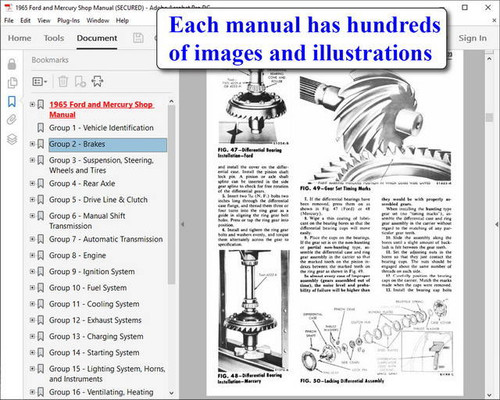This screenshot has width=500, height=400.
Task: Click the Save file icon
Action: pyautogui.click(x=138, y=38)
